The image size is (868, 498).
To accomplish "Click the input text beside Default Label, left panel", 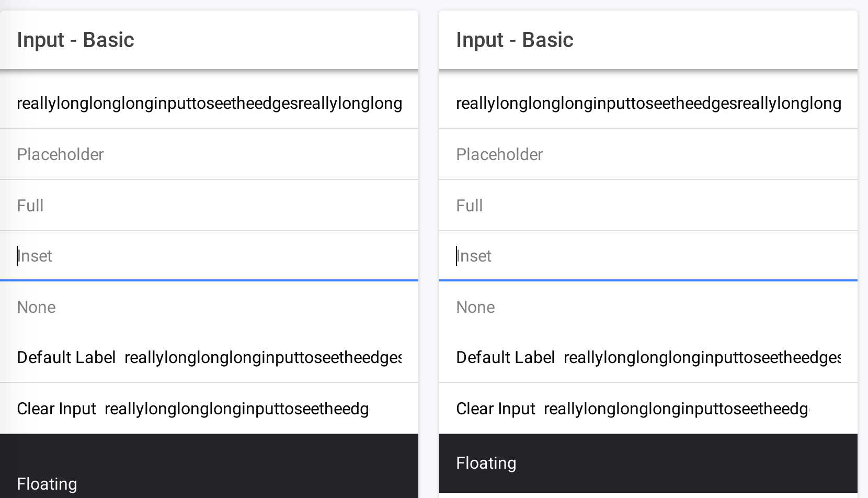I will [x=263, y=357].
